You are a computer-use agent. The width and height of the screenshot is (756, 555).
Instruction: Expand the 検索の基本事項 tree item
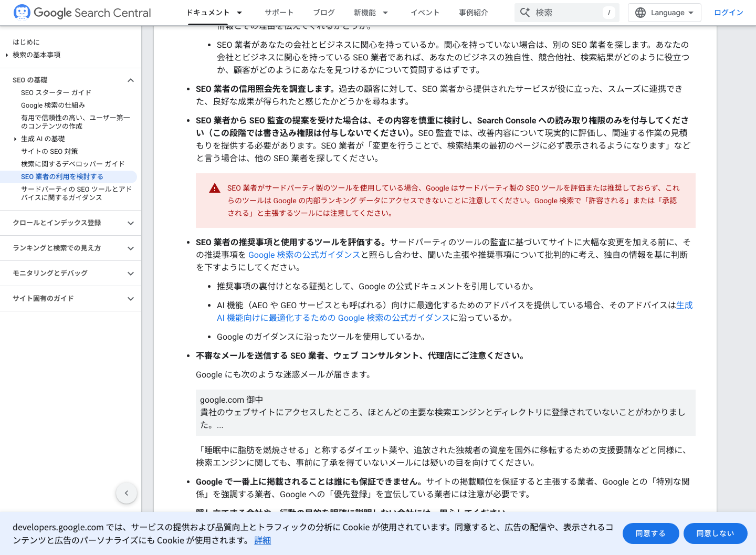[6, 55]
